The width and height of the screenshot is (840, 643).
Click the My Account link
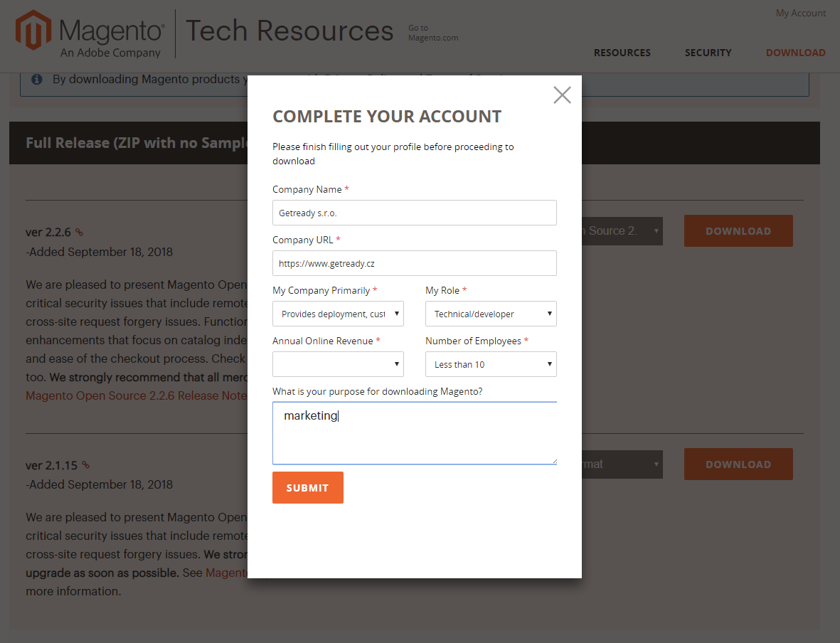coord(801,13)
